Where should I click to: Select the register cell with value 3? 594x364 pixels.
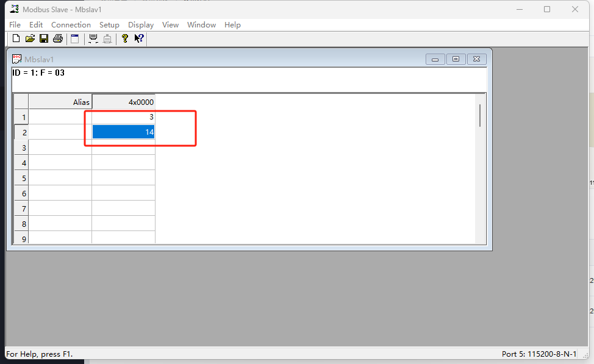pyautogui.click(x=123, y=116)
